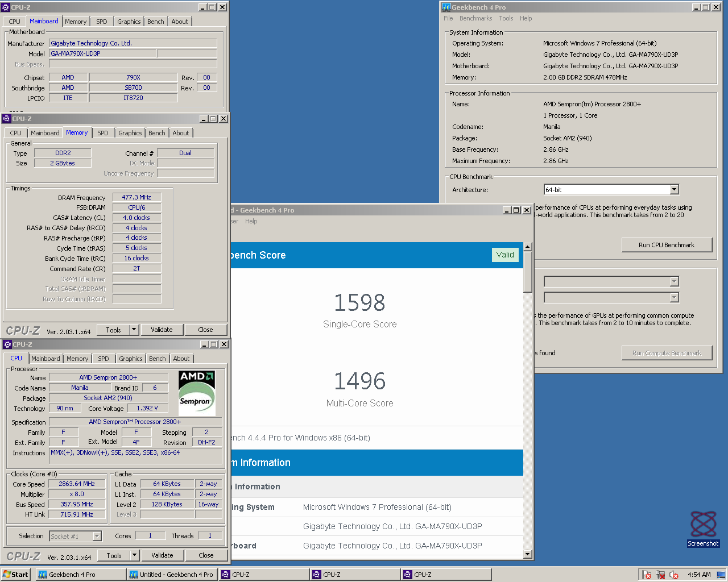Click the 1598 Single-Core Score value
Image resolution: width=728 pixels, height=582 pixels.
coord(359,302)
